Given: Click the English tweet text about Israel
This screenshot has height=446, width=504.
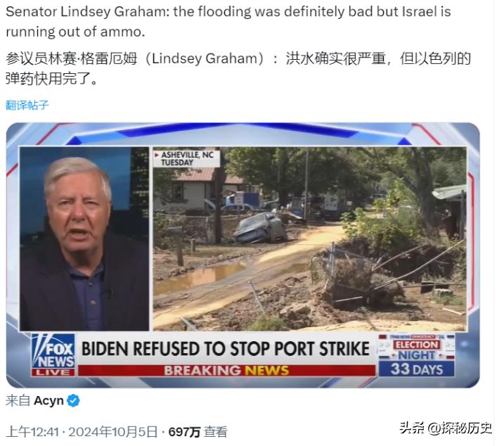Looking at the screenshot, I should point(228,22).
